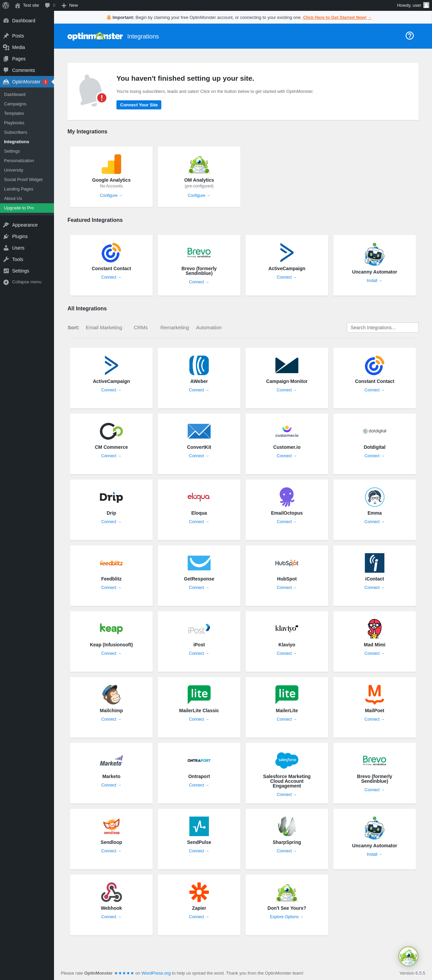Image resolution: width=432 pixels, height=980 pixels.
Task: Click the Zapier orange asterisk logo
Action: 199,892
